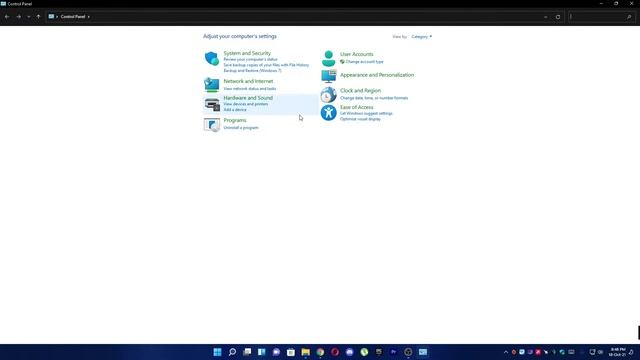Launch Google Chrome from the taskbar

point(320,352)
